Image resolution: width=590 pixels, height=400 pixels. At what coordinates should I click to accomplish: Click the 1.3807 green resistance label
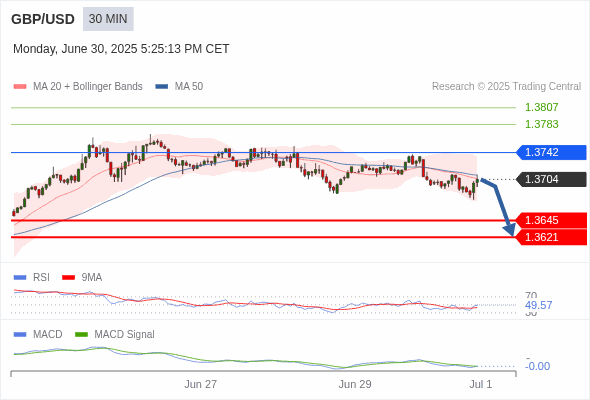[x=541, y=107]
